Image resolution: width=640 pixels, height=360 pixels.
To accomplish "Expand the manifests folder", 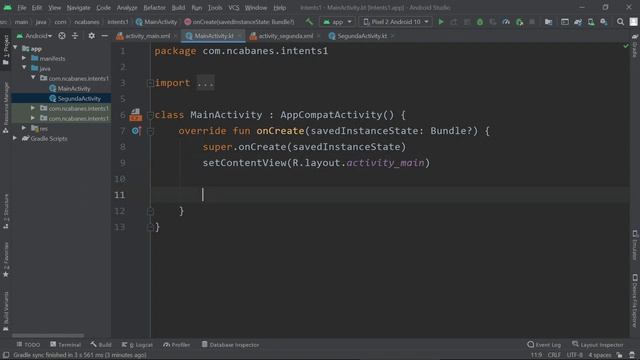I will 24,58.
